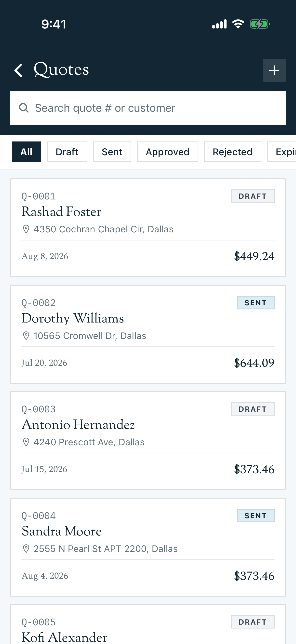Tap the search magnifier icon
The height and width of the screenshot is (644, 296).
coord(24,108)
